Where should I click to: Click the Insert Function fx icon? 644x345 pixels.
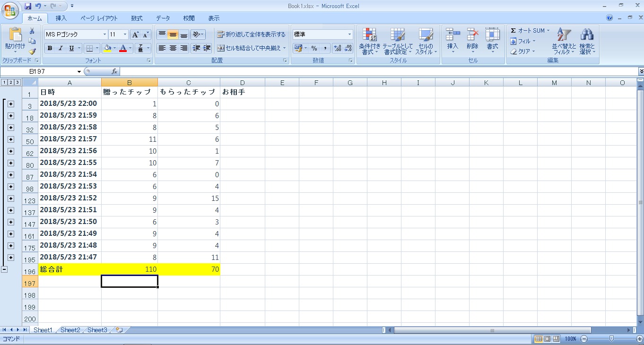(x=114, y=71)
